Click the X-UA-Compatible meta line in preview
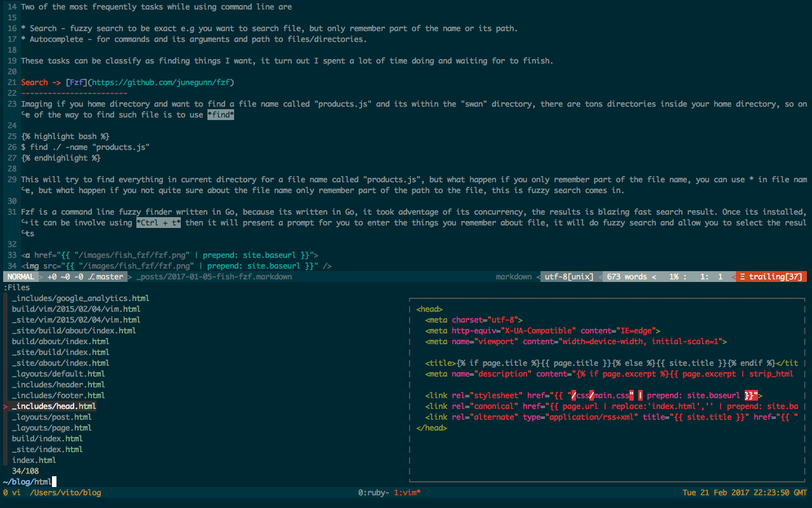Image resolution: width=812 pixels, height=508 pixels. tap(543, 330)
